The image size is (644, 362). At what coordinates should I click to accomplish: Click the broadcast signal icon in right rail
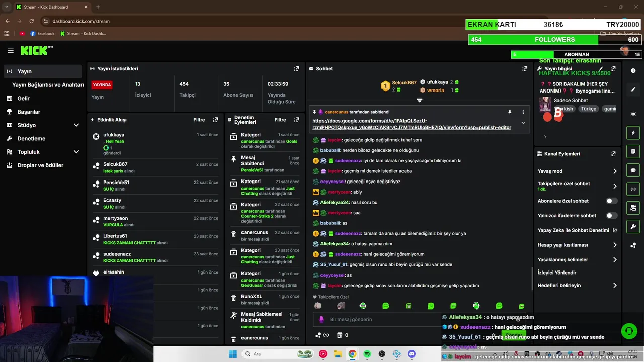pyautogui.click(x=633, y=189)
